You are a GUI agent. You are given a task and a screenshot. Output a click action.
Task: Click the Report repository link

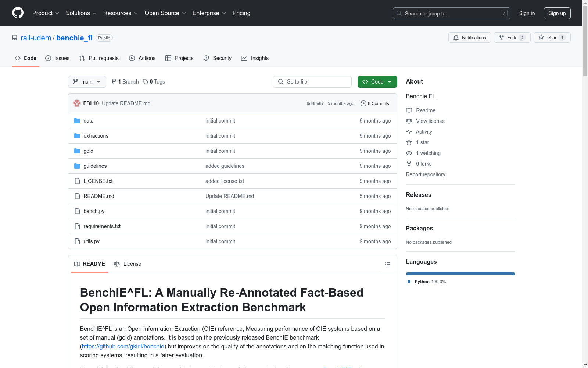coord(426,174)
